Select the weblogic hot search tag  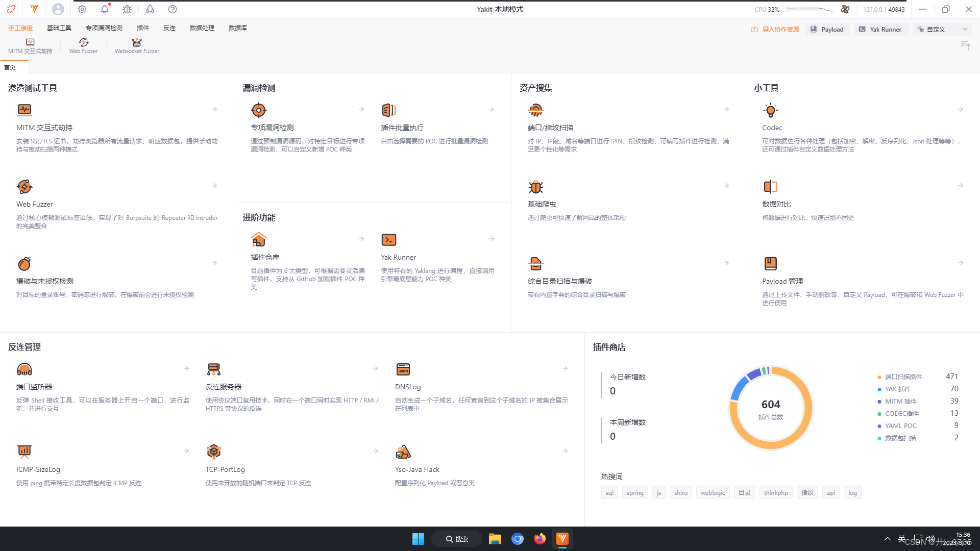pos(713,493)
